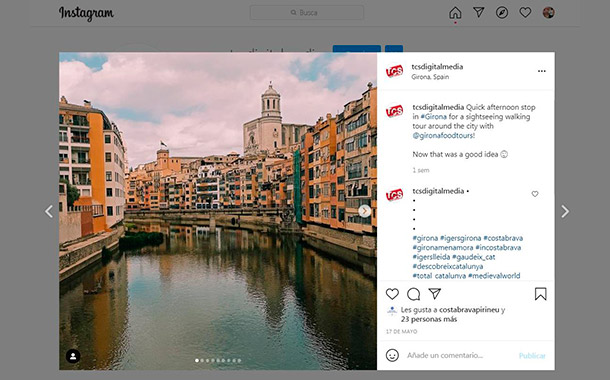Like the tcsdigitalmedia hashtag comment
This screenshot has height=380, width=610.
tap(535, 194)
